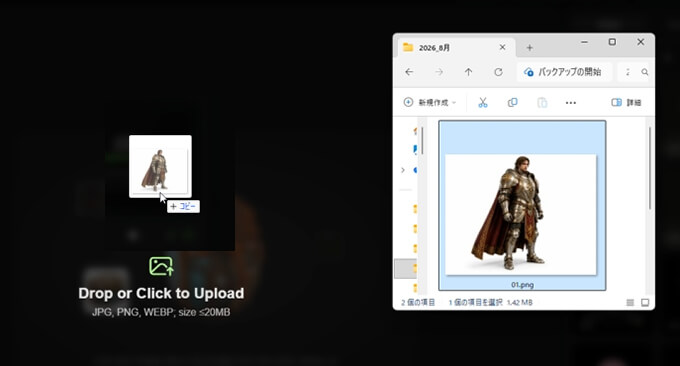
Task: Switch to large thumbnails view layout
Action: (645, 303)
